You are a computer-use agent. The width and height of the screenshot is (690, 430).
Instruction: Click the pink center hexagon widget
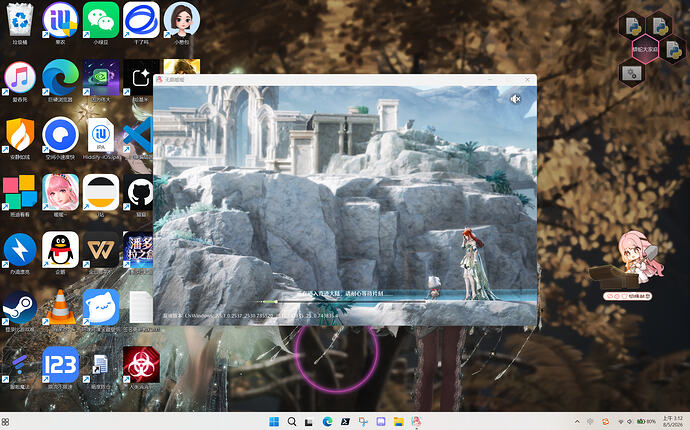[x=646, y=50]
